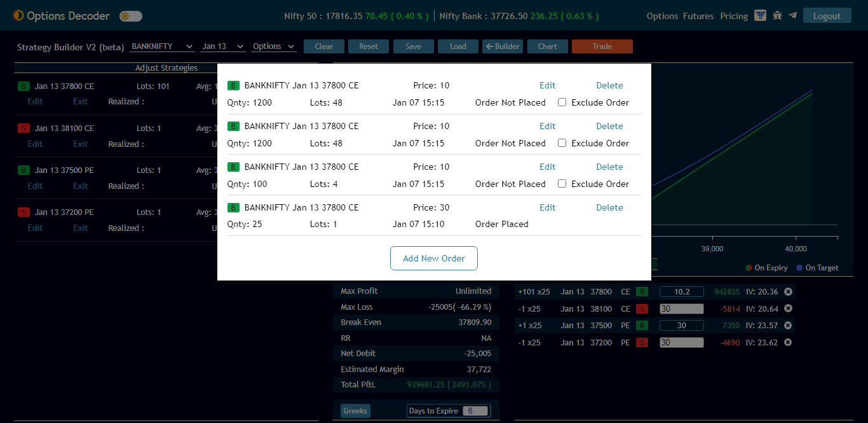Toggle the B buy/sell badge on the +101 x25 37800 CE leg
868x423 pixels.
pyautogui.click(x=642, y=292)
